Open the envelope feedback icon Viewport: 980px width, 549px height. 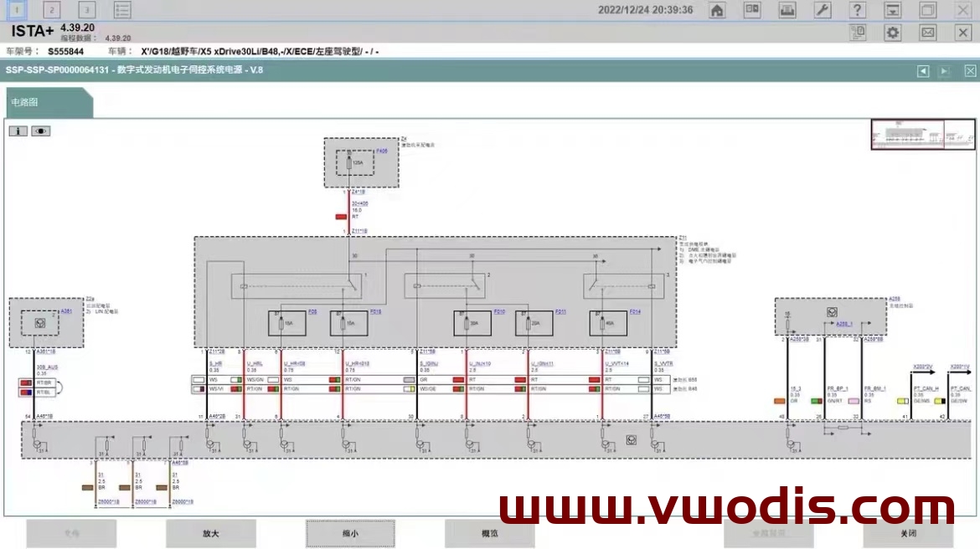928,33
